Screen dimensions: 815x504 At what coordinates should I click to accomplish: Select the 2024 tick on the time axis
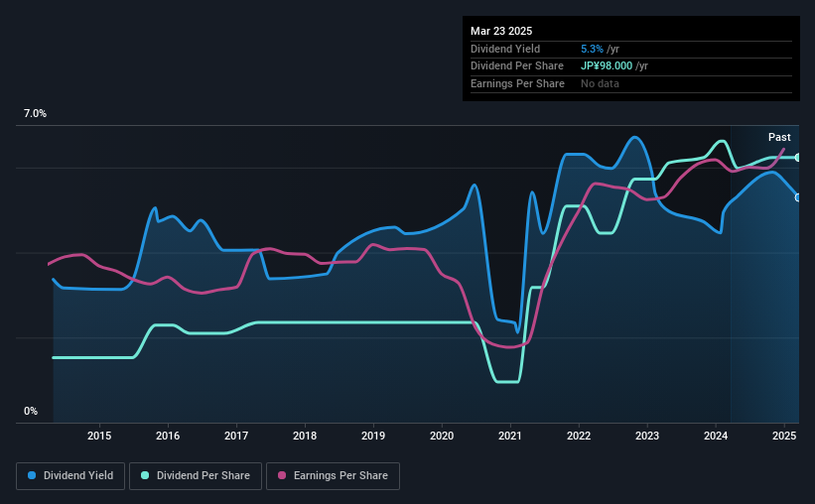716,436
